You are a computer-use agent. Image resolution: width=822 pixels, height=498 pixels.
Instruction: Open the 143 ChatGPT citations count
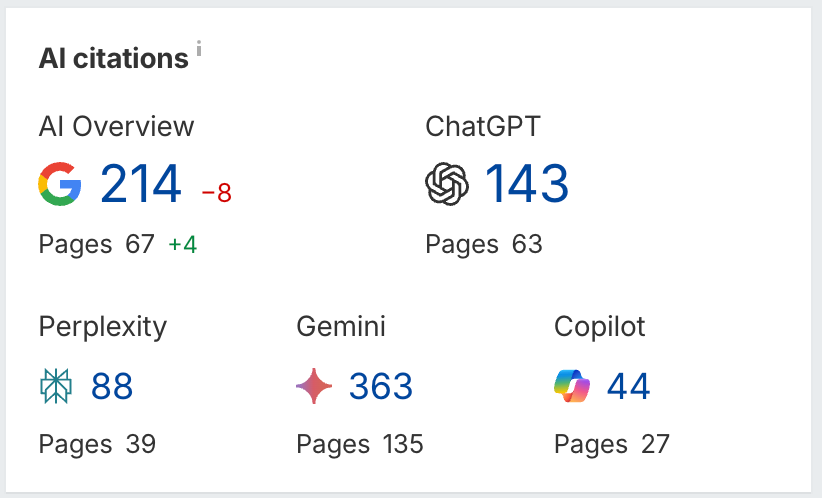click(526, 183)
